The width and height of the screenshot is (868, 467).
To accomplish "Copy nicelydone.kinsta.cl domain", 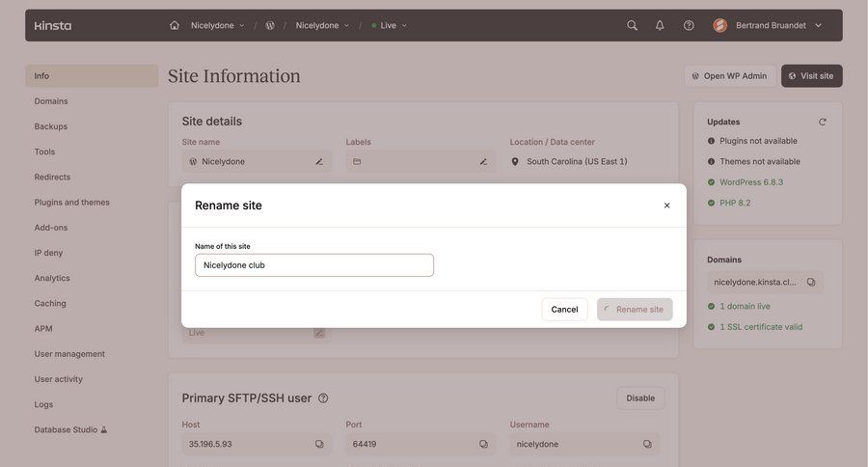I will click(811, 282).
